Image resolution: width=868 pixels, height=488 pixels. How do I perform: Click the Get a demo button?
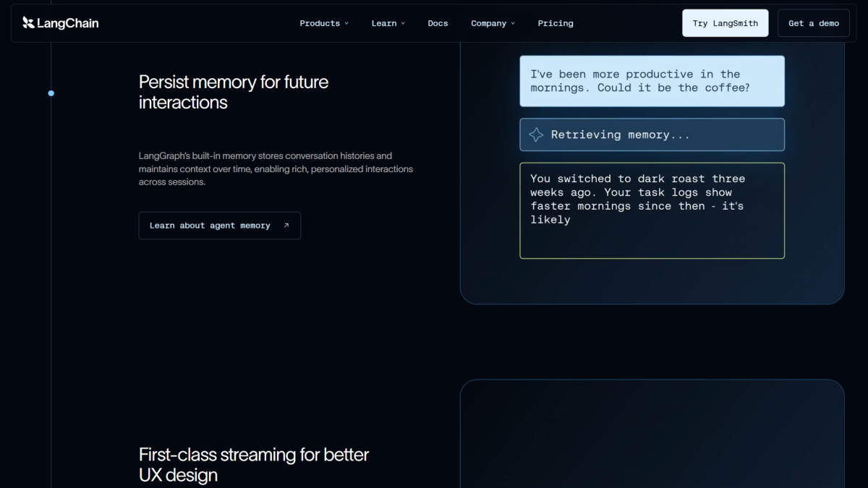[x=814, y=23]
